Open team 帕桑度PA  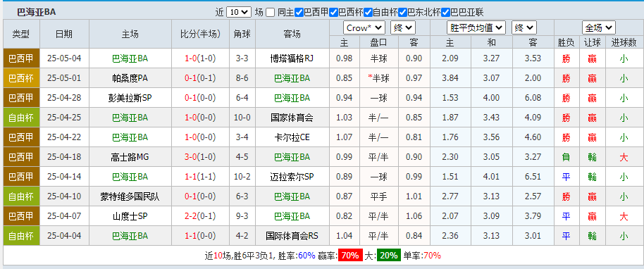coord(130,78)
